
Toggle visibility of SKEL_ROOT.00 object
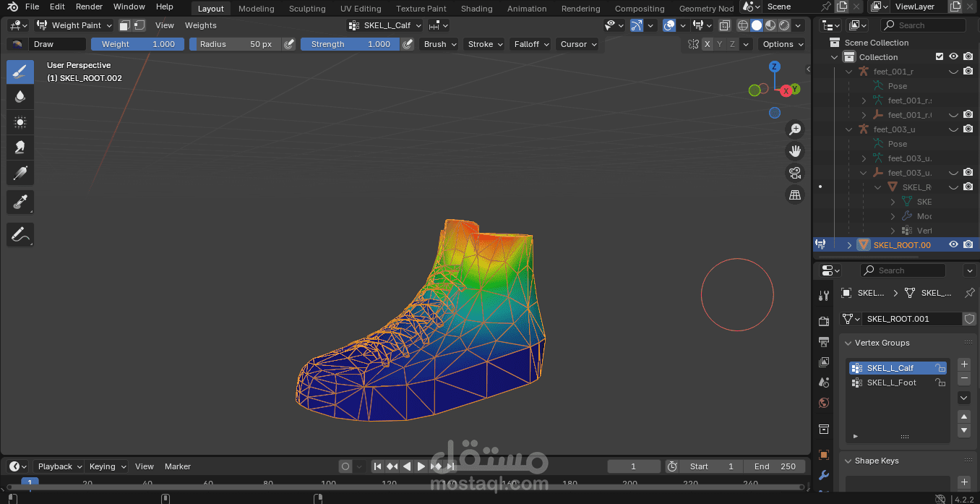[x=953, y=244]
